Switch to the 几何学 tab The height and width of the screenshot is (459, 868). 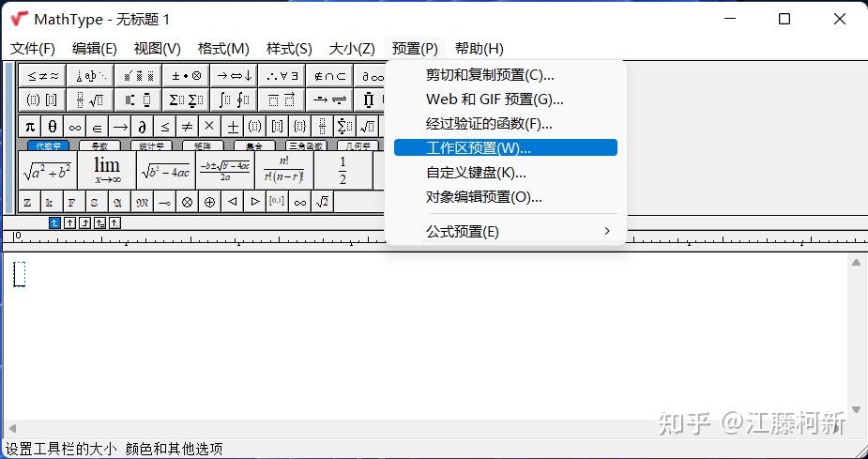pyautogui.click(x=358, y=145)
